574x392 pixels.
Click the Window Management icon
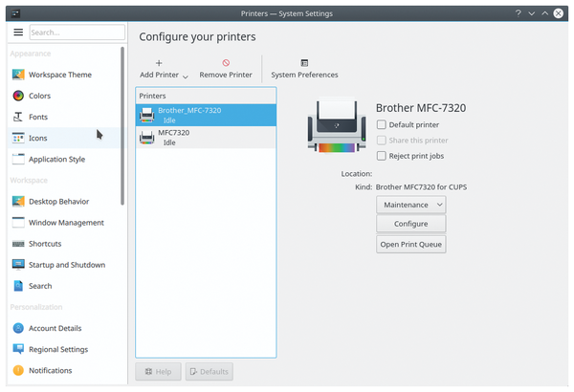click(x=18, y=223)
